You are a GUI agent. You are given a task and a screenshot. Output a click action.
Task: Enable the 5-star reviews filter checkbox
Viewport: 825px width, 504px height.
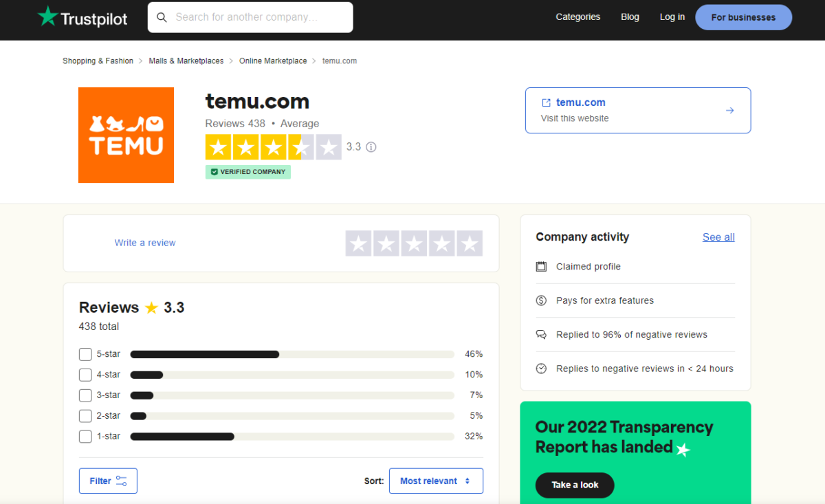pyautogui.click(x=85, y=354)
